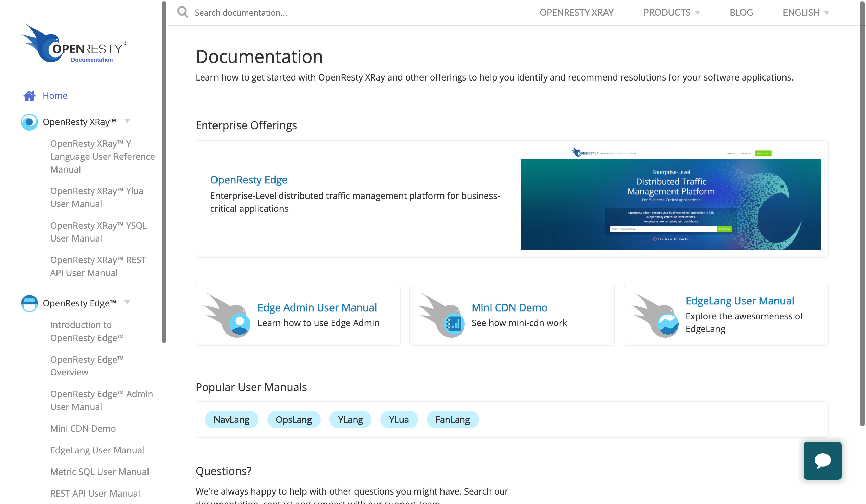Collapse the OpenResty XRay sidebar section

pos(127,121)
